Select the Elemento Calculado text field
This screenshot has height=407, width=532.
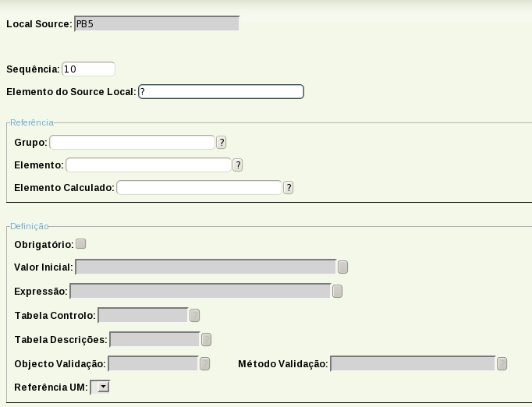click(199, 188)
